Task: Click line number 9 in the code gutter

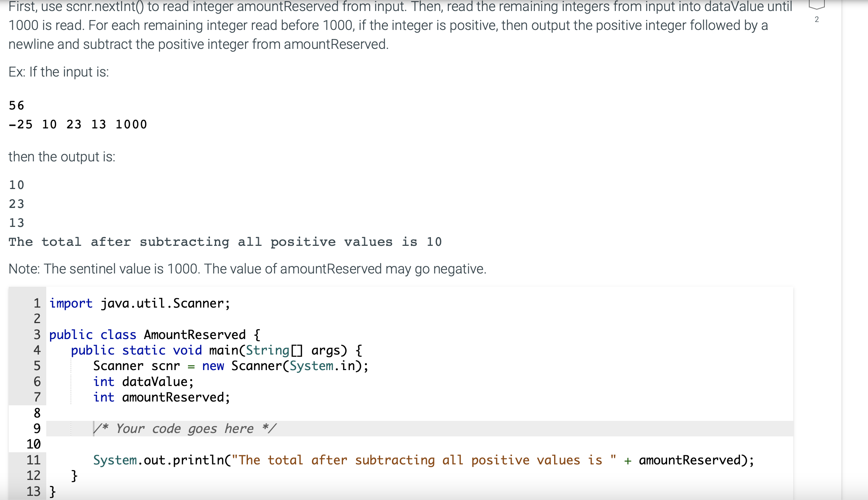Action: pos(36,428)
